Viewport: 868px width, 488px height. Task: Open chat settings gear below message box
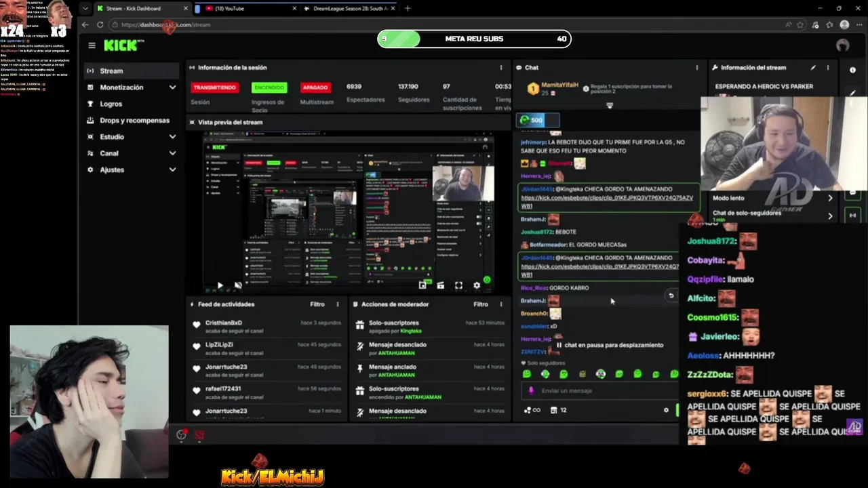coord(666,410)
